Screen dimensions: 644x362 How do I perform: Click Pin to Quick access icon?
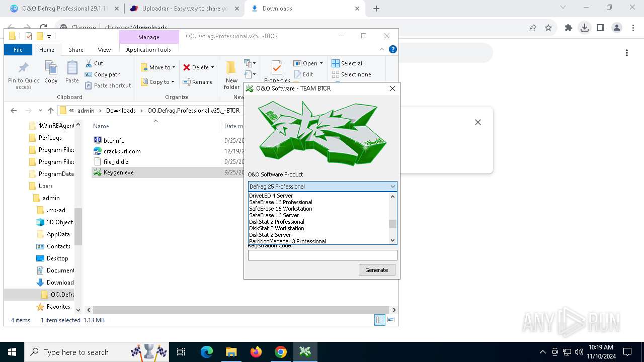pyautogui.click(x=23, y=68)
